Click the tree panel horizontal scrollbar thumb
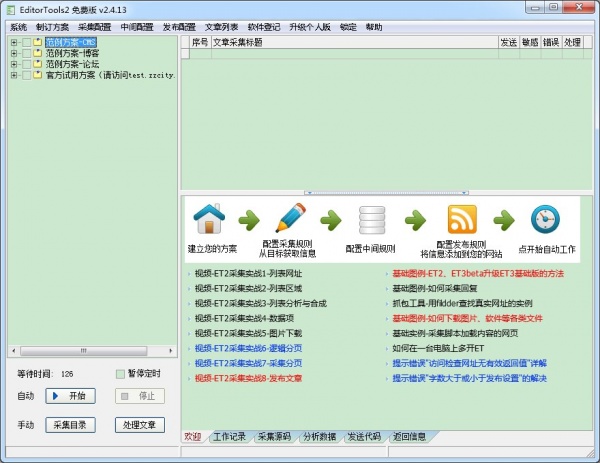The image size is (600, 463). pos(84,351)
